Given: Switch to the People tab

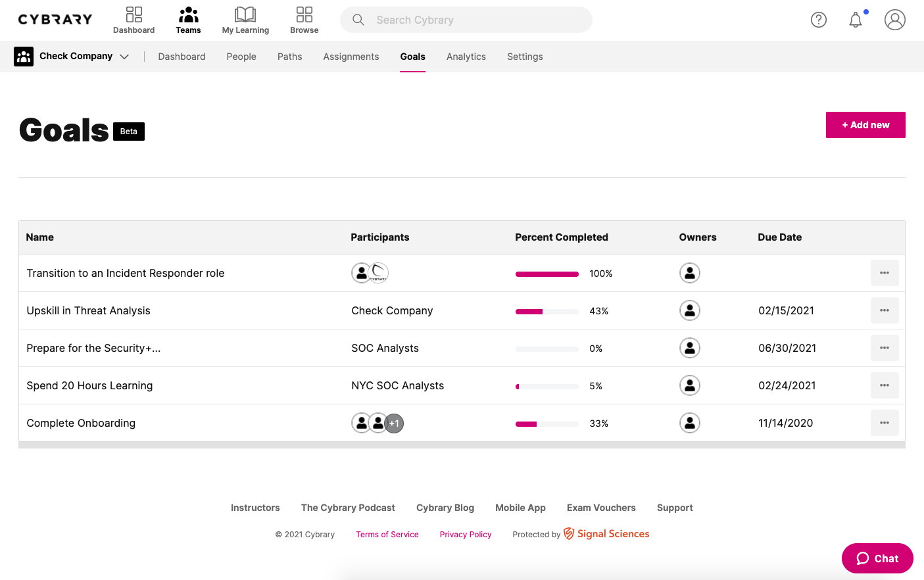Looking at the screenshot, I should [x=241, y=57].
